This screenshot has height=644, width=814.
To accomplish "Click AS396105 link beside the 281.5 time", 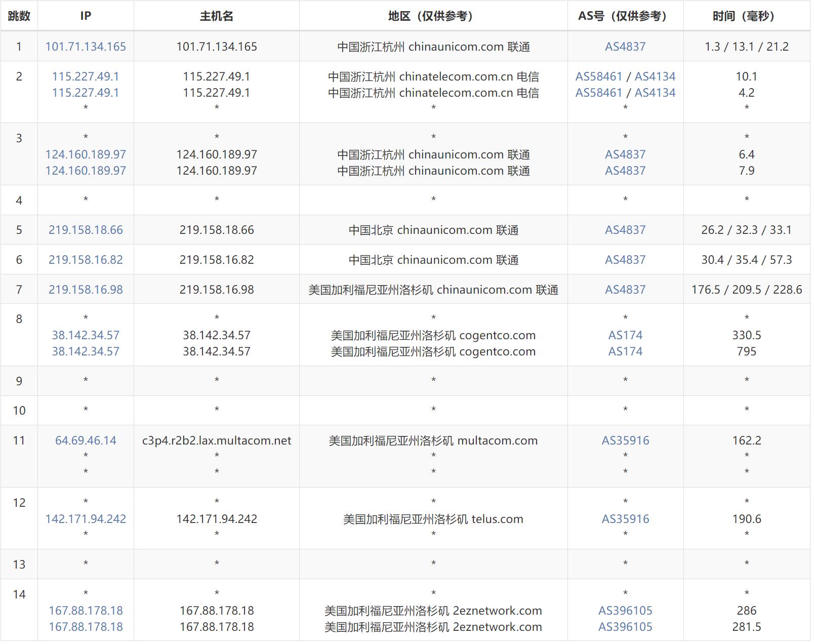I will (625, 627).
